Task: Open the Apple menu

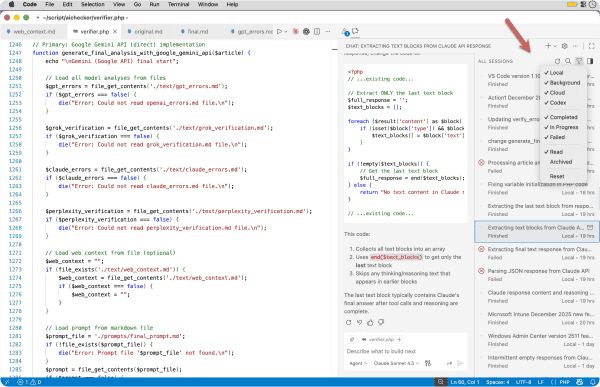Action: (x=11, y=5)
